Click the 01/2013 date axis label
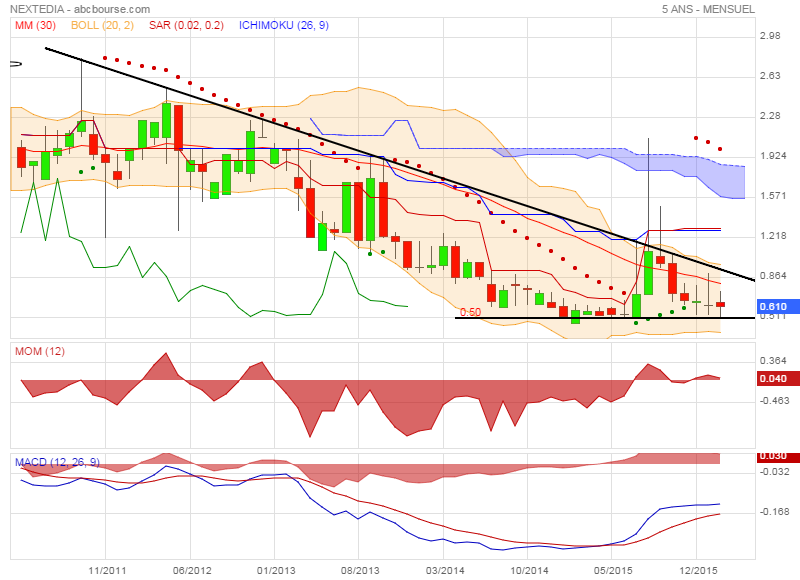The height and width of the screenshot is (580, 800). (276, 570)
